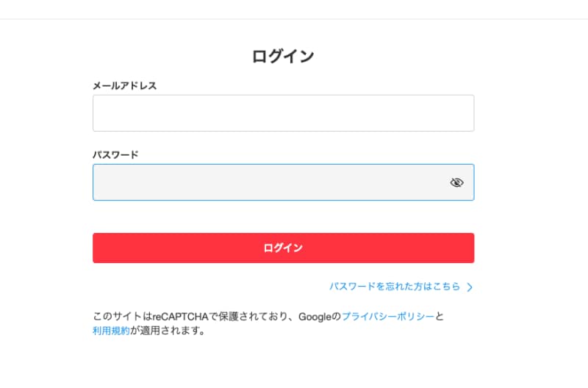This screenshot has width=588, height=388.
Task: Click the メールアドレス field label
Action: pos(124,86)
